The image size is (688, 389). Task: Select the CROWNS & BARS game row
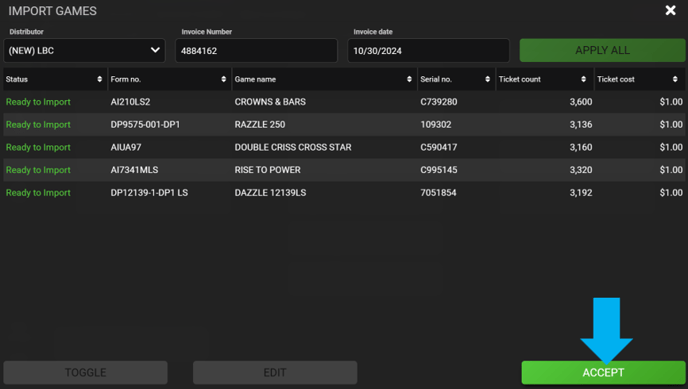point(344,102)
